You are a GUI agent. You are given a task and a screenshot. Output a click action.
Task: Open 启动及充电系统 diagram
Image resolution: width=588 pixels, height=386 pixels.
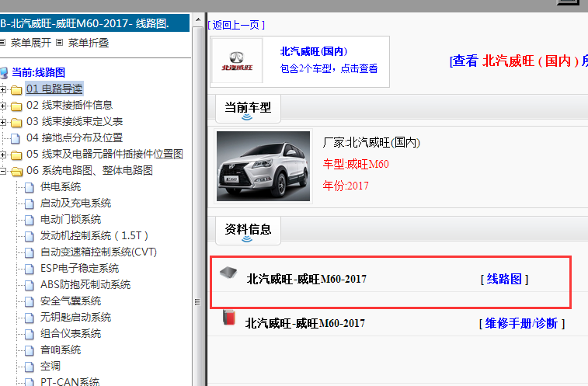point(76,203)
